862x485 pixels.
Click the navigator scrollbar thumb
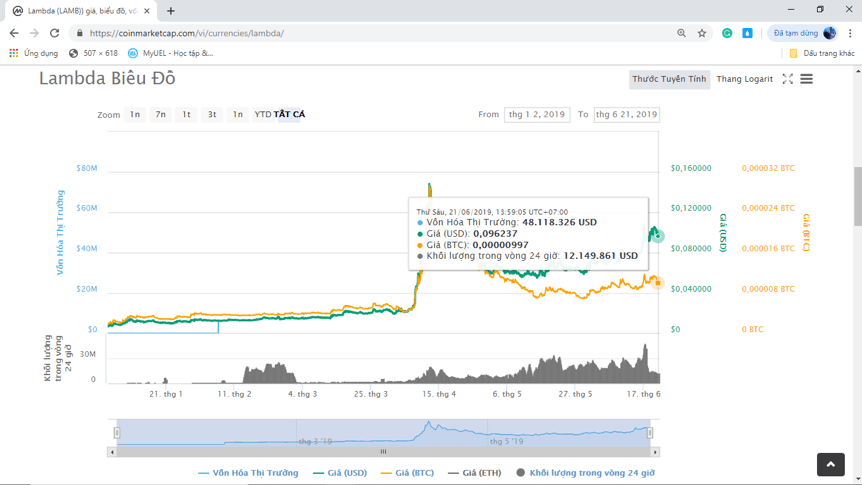(x=383, y=452)
